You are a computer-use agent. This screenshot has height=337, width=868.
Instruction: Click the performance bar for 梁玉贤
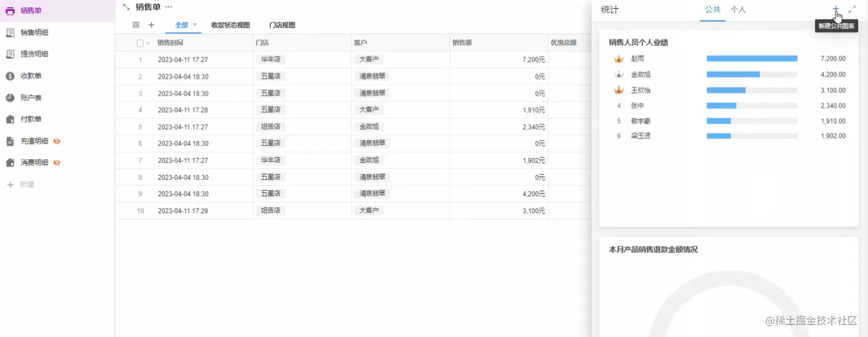[x=752, y=136]
